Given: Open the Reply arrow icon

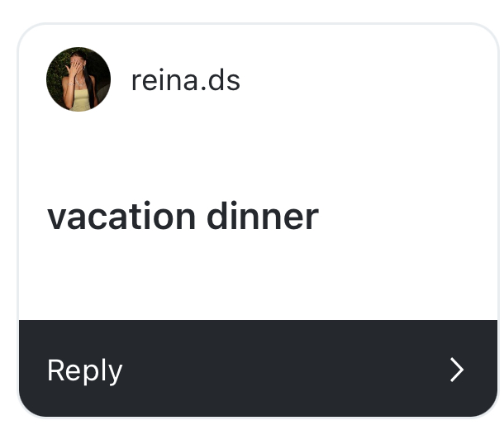Looking at the screenshot, I should pos(457,370).
